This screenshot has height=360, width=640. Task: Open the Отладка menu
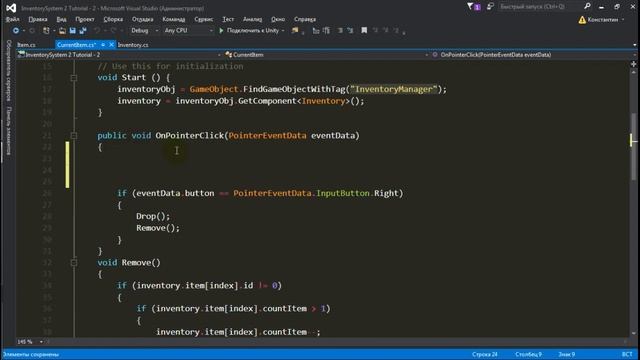point(142,19)
